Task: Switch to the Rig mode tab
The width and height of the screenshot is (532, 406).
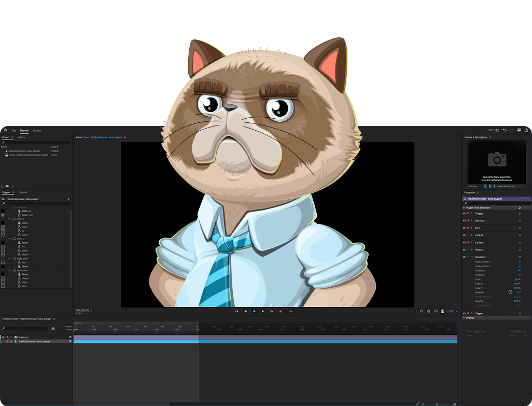Action: click(14, 130)
